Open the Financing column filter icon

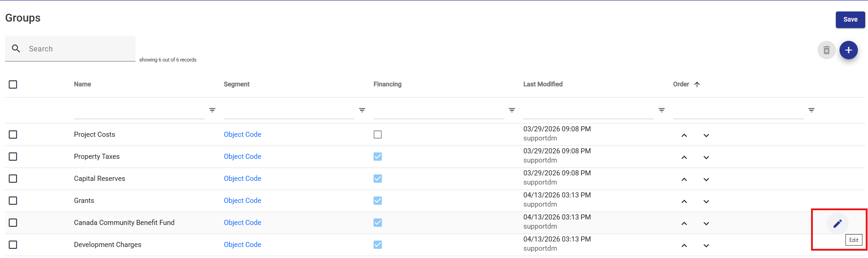512,110
